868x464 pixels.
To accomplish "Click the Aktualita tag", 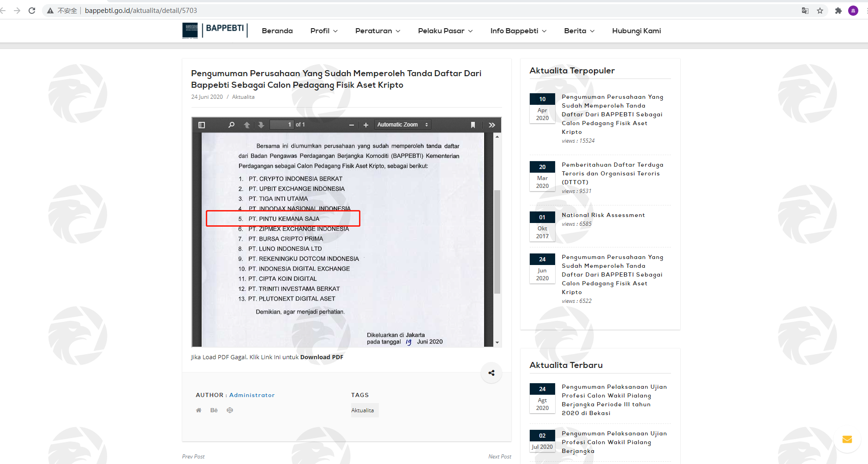I will [x=365, y=410].
